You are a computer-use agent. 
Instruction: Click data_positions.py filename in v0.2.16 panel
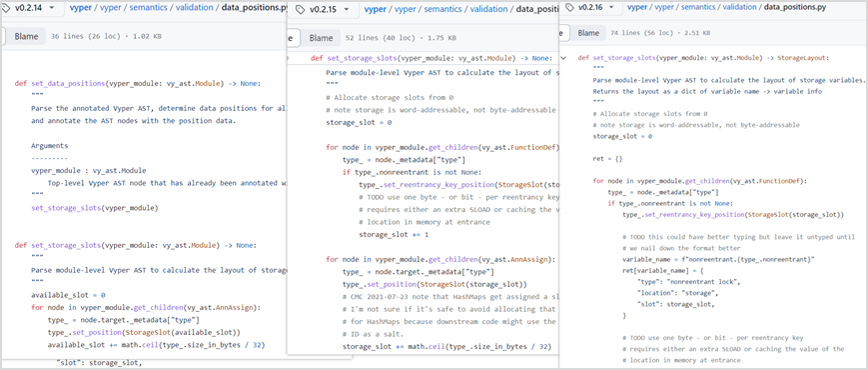[x=796, y=8]
